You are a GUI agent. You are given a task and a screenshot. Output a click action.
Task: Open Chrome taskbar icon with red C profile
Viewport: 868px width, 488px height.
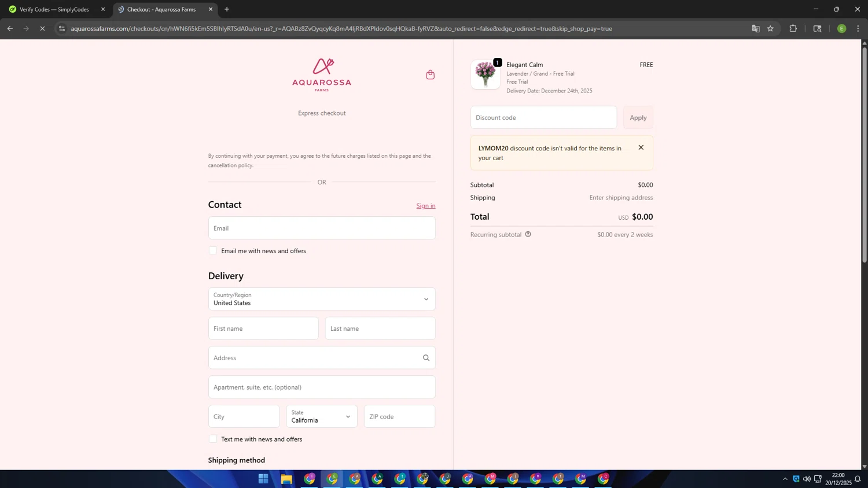[604, 479]
